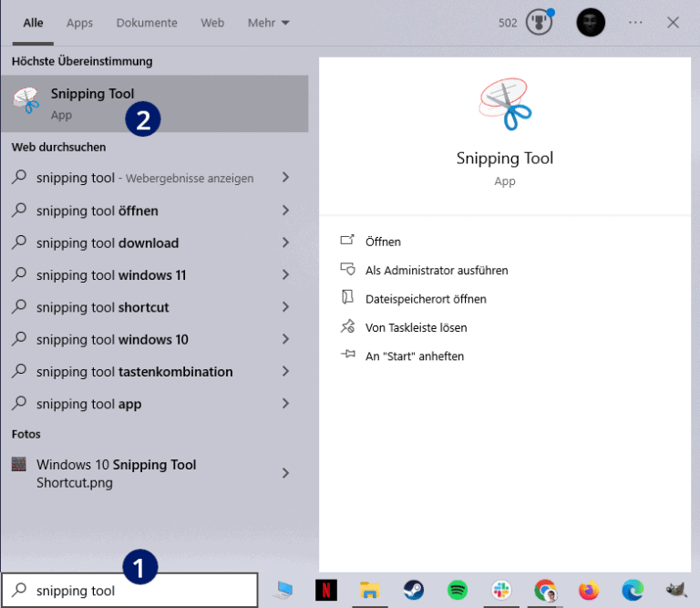This screenshot has width=700, height=608.
Task: Open Netflix from the taskbar
Action: (x=325, y=591)
